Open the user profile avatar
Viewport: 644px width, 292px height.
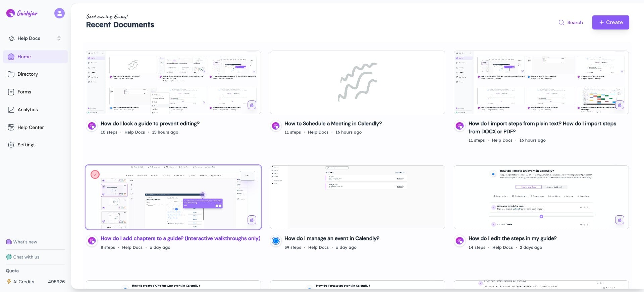(59, 13)
